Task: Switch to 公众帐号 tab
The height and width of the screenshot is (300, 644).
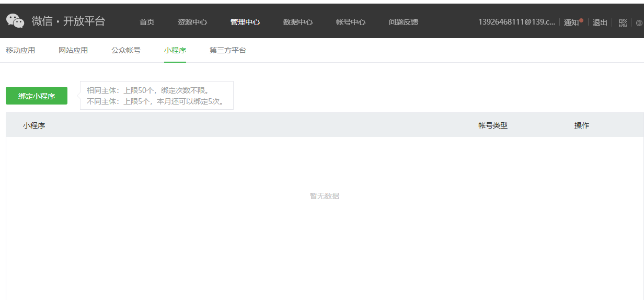Action: coord(126,50)
